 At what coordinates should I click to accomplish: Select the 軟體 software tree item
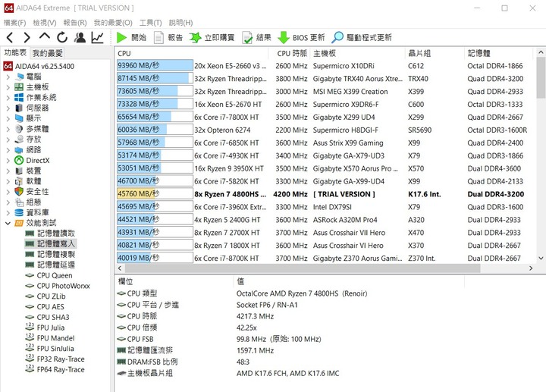click(28, 181)
